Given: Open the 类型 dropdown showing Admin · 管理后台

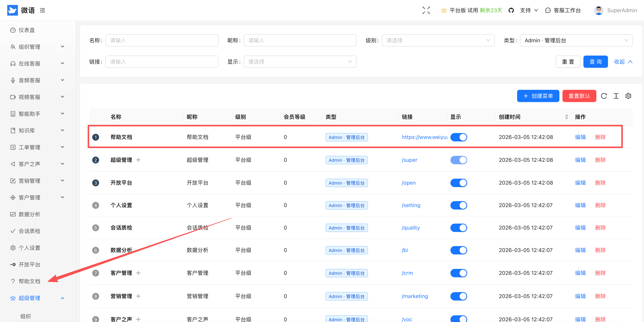Looking at the screenshot, I should (x=576, y=40).
